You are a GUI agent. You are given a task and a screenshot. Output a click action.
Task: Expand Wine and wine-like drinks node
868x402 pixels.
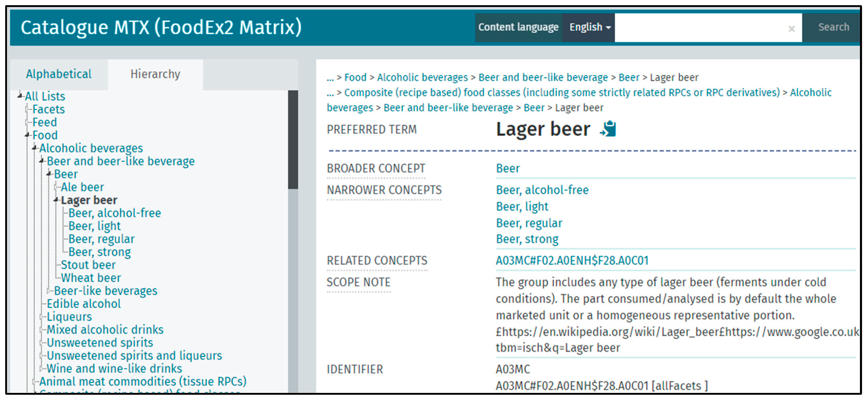[x=41, y=368]
